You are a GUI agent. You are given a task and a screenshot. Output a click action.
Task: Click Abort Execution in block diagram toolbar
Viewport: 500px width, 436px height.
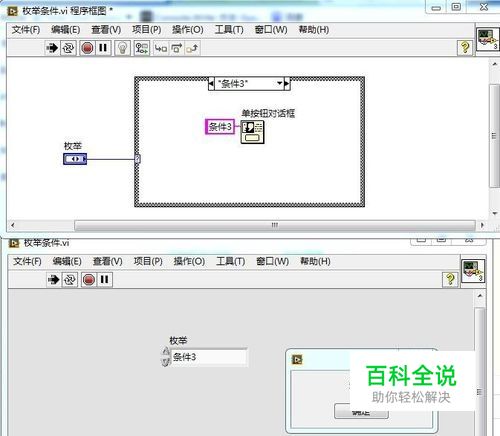tap(87, 48)
